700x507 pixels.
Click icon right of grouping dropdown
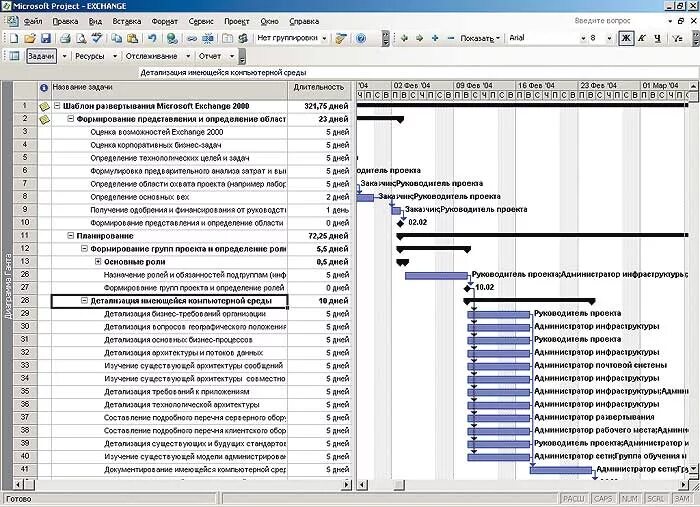341,38
